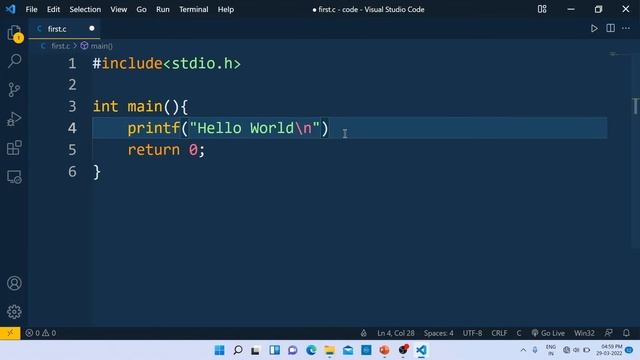Click the Customize Layout icon in title bar
Screen dimensions: 640x360
542,9
